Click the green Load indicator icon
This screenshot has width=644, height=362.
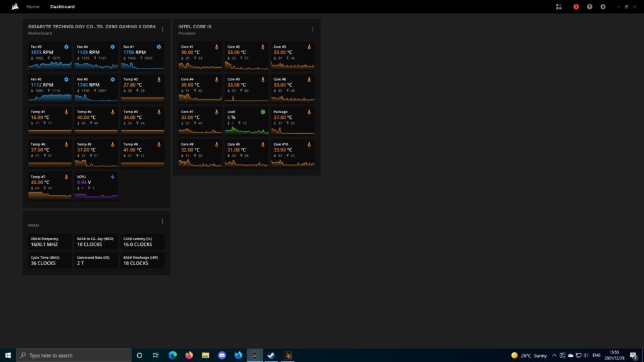tap(263, 112)
